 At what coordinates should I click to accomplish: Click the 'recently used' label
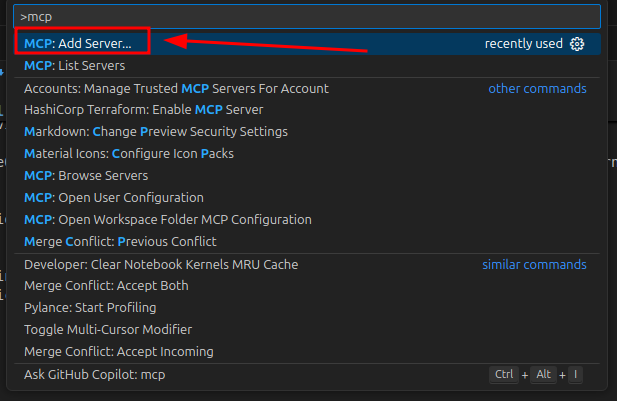coord(523,44)
